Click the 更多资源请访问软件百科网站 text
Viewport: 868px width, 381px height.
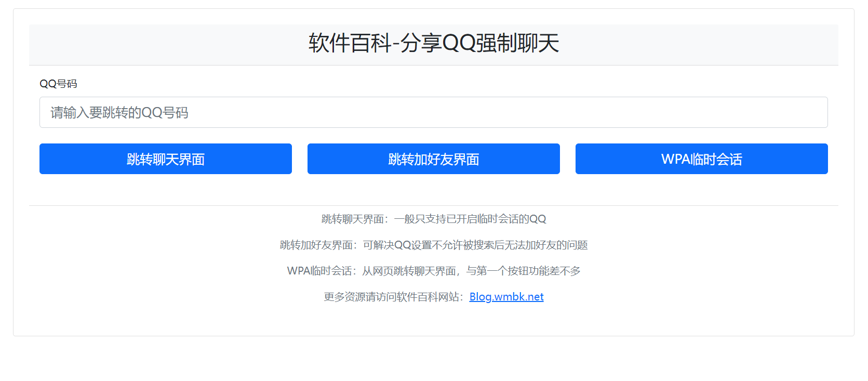(393, 297)
